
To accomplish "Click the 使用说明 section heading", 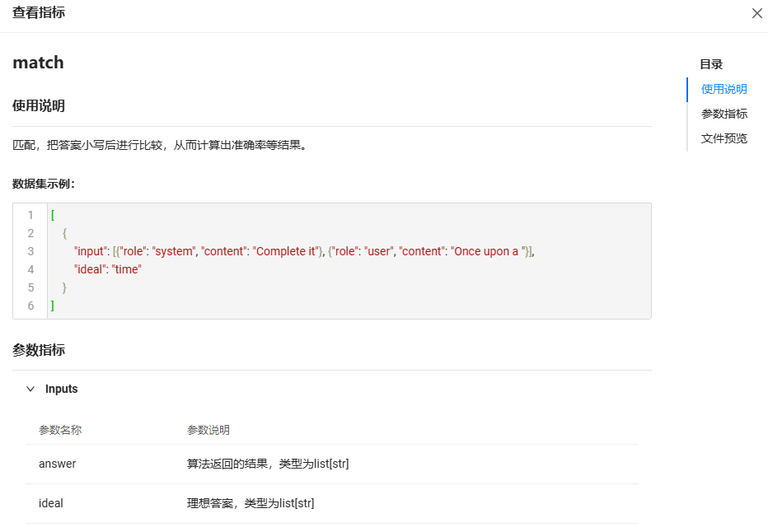I will coord(39,106).
